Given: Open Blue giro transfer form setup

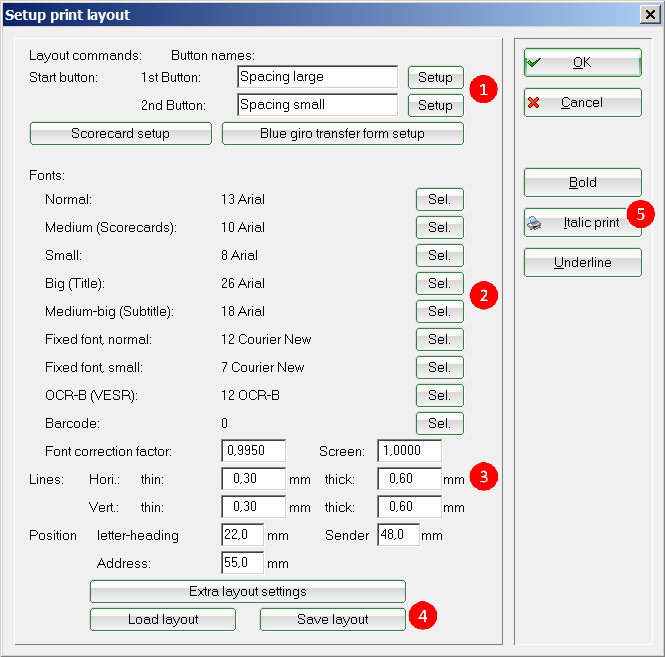Looking at the screenshot, I should [x=342, y=134].
